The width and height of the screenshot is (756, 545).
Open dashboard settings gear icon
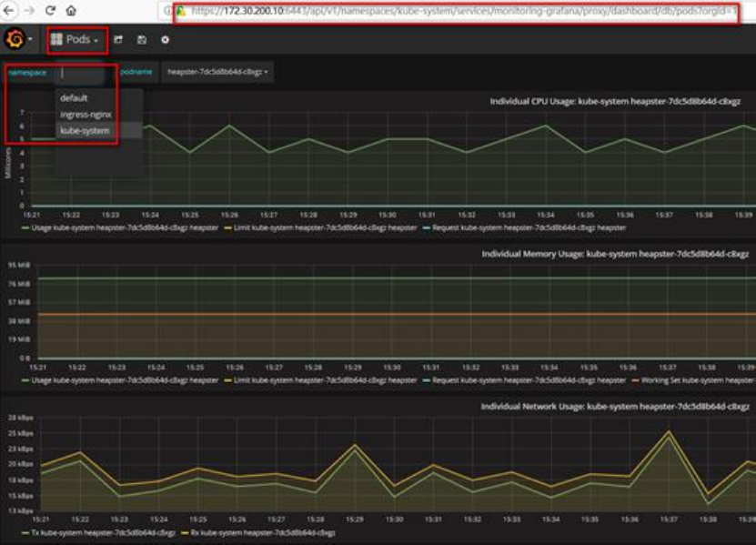[165, 40]
